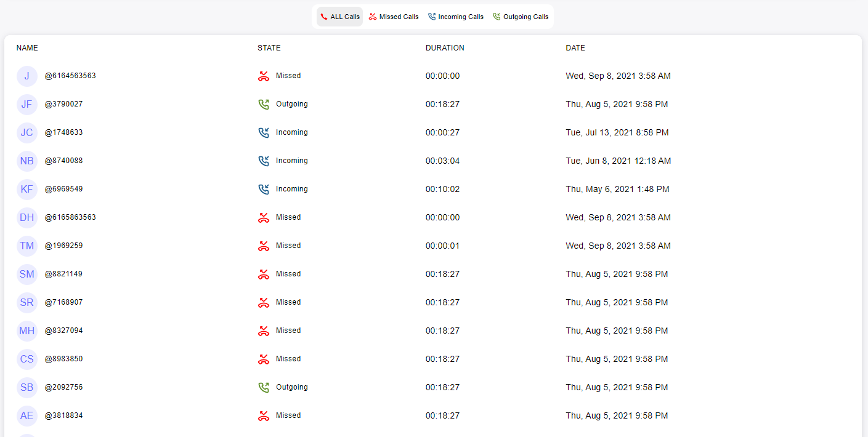This screenshot has width=868, height=437.
Task: Switch to the Incoming Calls tab
Action: [456, 17]
